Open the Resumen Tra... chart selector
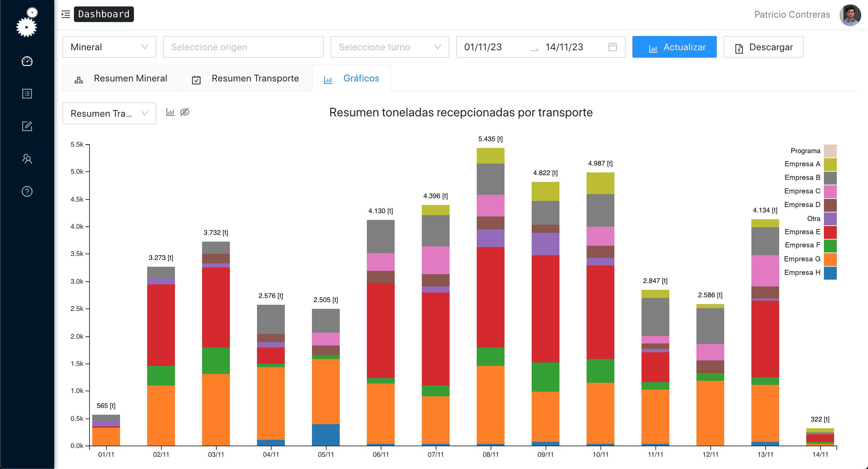 point(109,113)
